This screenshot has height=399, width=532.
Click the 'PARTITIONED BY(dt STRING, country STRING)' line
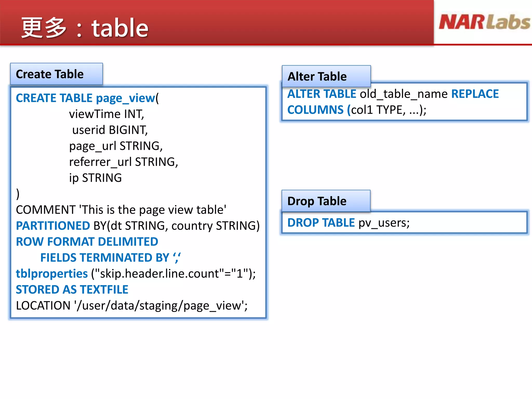point(138,226)
